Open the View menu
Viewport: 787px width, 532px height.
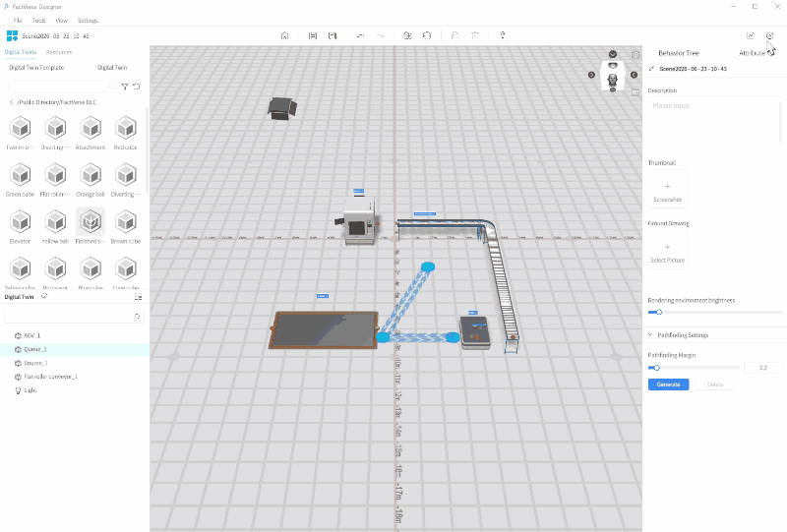tap(61, 21)
